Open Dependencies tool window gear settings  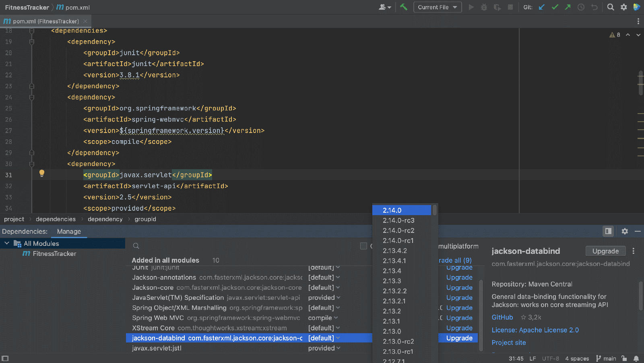click(x=625, y=231)
